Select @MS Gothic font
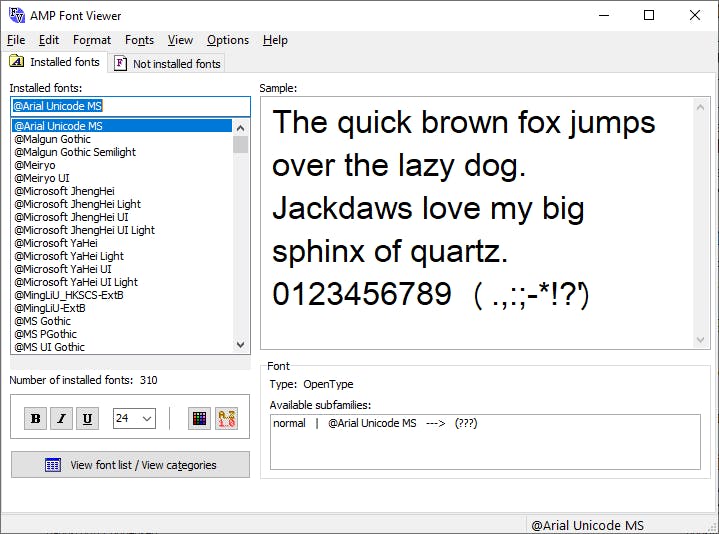The image size is (719, 534). [x=122, y=321]
